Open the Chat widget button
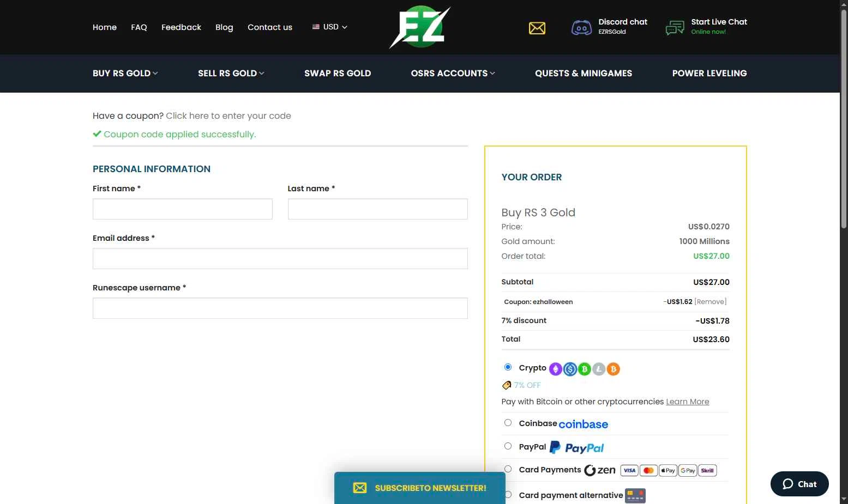This screenshot has height=504, width=848. [x=799, y=484]
